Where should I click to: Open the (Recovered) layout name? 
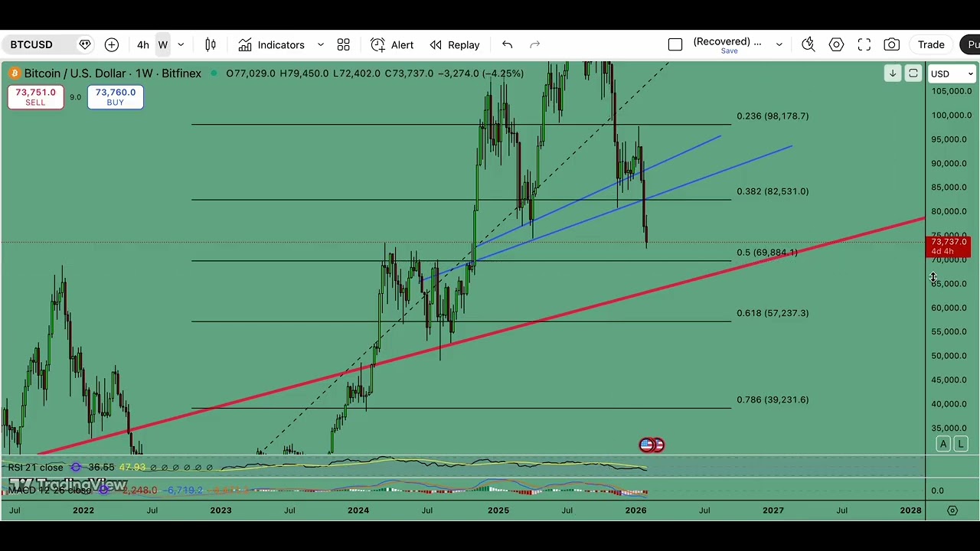pos(727,42)
